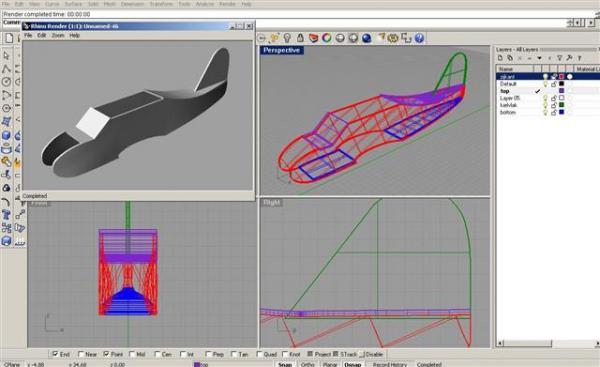Toggle bulb visibility of Default layer
600x367 pixels.
point(546,84)
